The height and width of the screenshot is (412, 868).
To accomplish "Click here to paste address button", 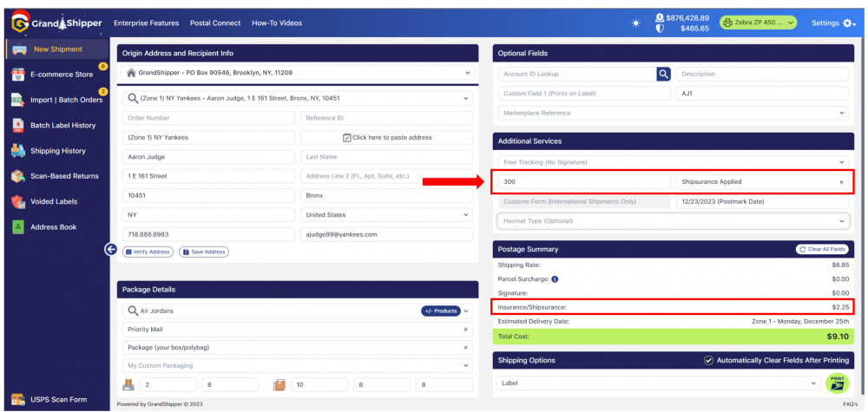I will (386, 138).
